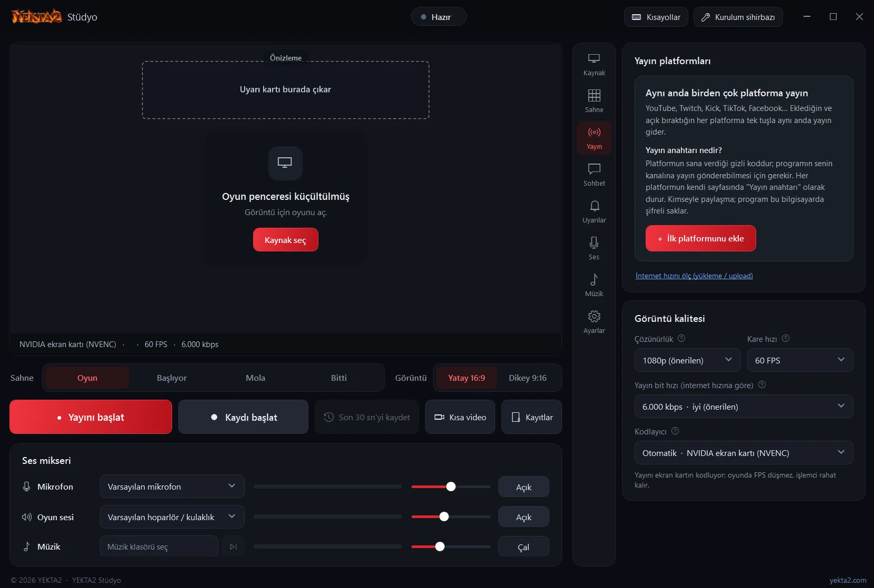This screenshot has width=874, height=588.
Task: Expand the 1080p resolution dropdown
Action: 688,360
